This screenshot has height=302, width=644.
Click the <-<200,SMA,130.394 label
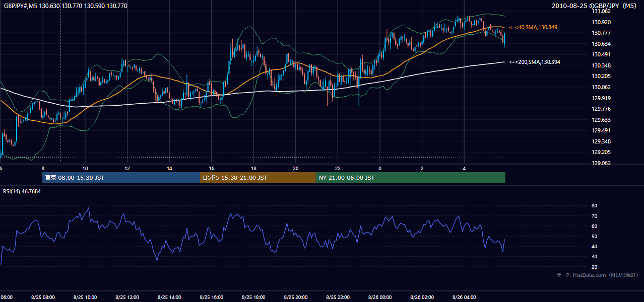(535, 62)
